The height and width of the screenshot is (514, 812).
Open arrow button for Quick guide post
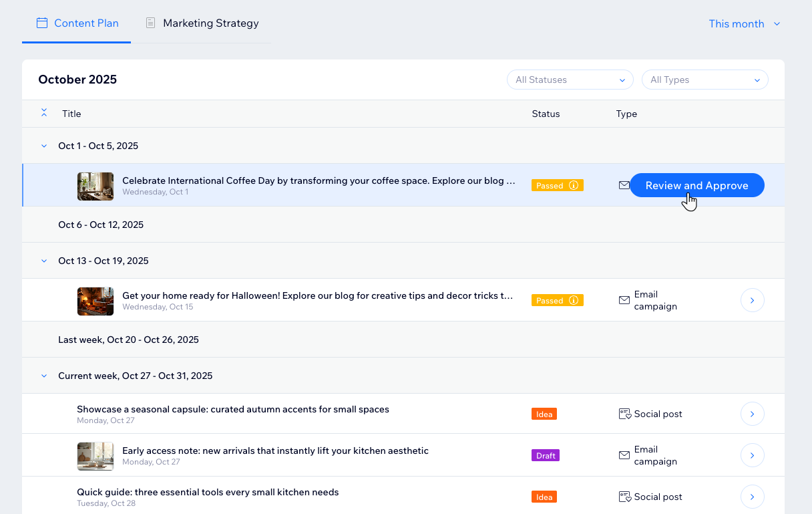[752, 497]
